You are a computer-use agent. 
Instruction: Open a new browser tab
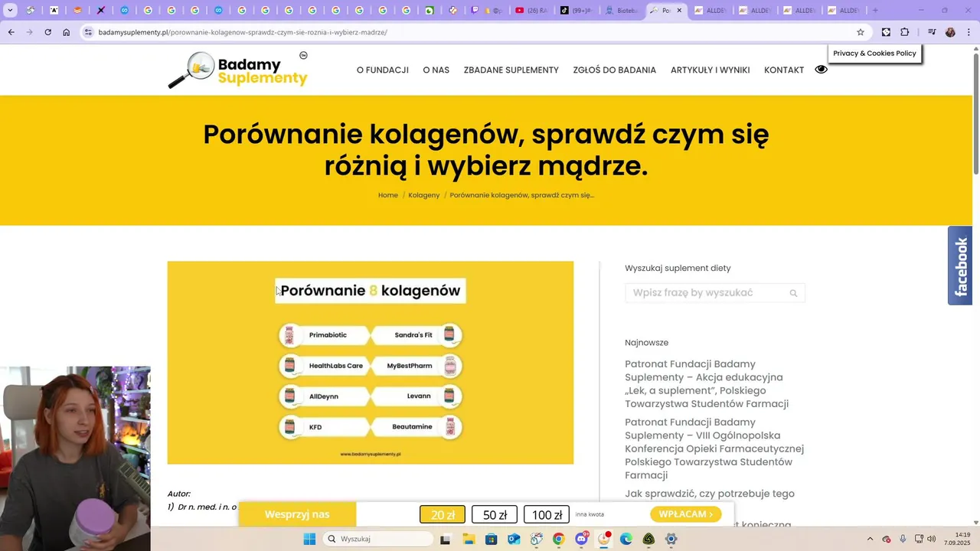[875, 11]
